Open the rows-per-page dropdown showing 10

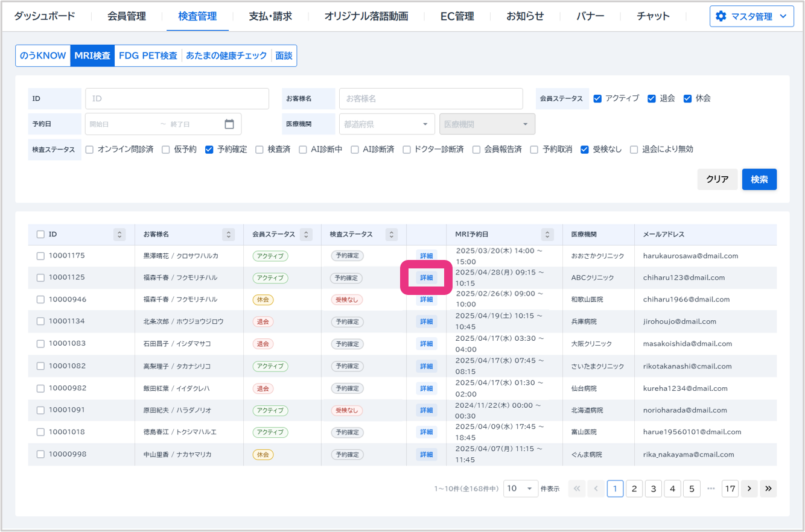point(520,489)
